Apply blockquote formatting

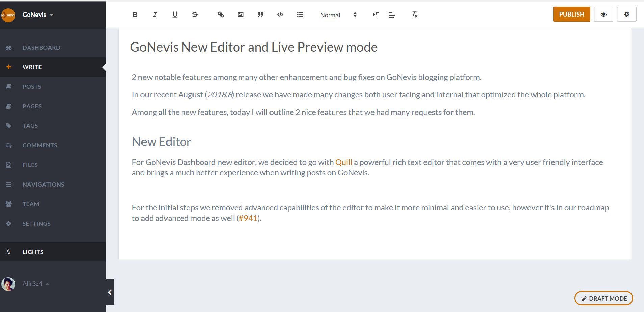tap(260, 15)
